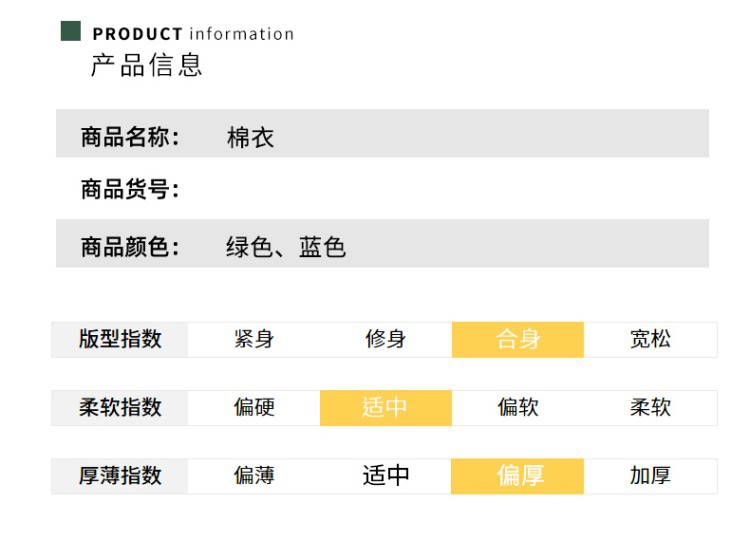Viewport: 750px width, 540px height.
Task: Select 紧身 in the 版型指数 row
Action: coord(254,340)
